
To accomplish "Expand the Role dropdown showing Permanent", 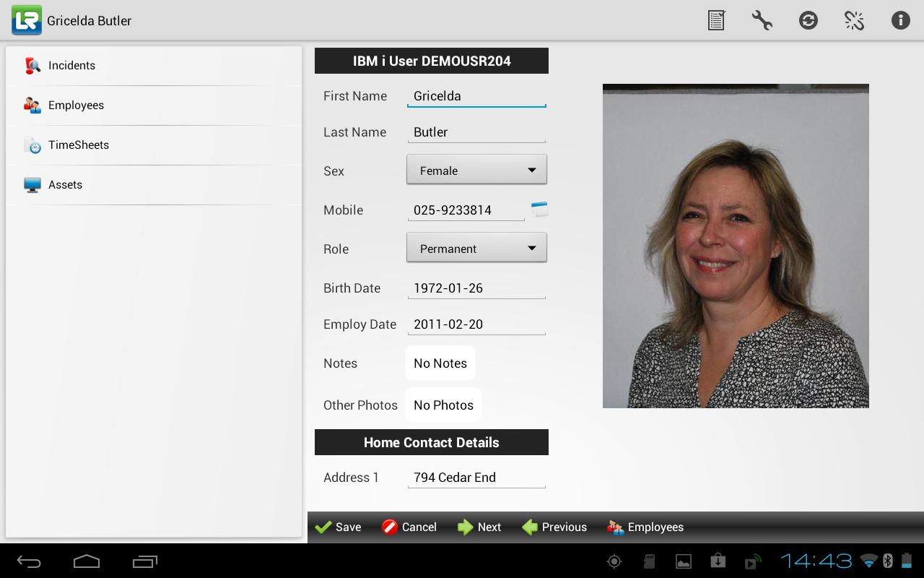I will tap(476, 249).
